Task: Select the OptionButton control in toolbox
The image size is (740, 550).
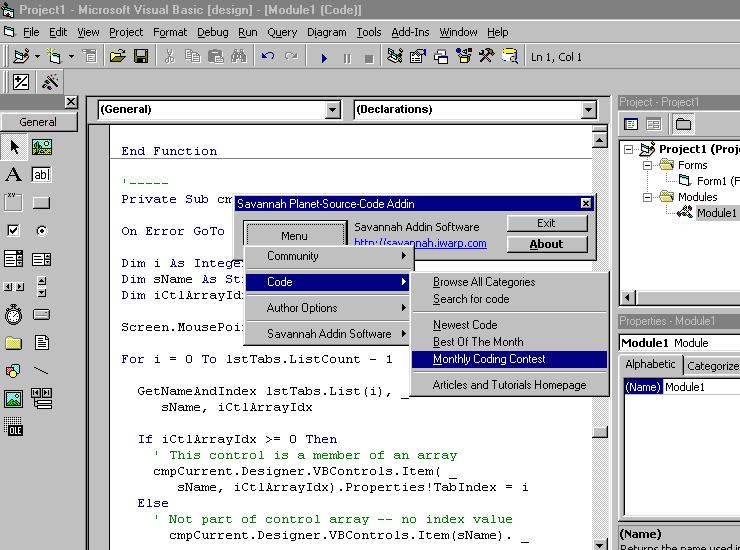Action: (41, 231)
